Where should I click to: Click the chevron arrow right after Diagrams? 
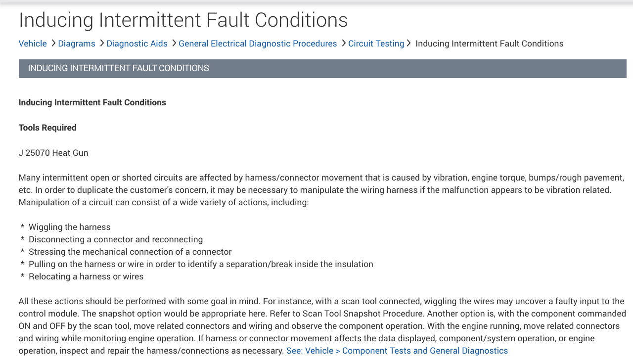(x=102, y=43)
